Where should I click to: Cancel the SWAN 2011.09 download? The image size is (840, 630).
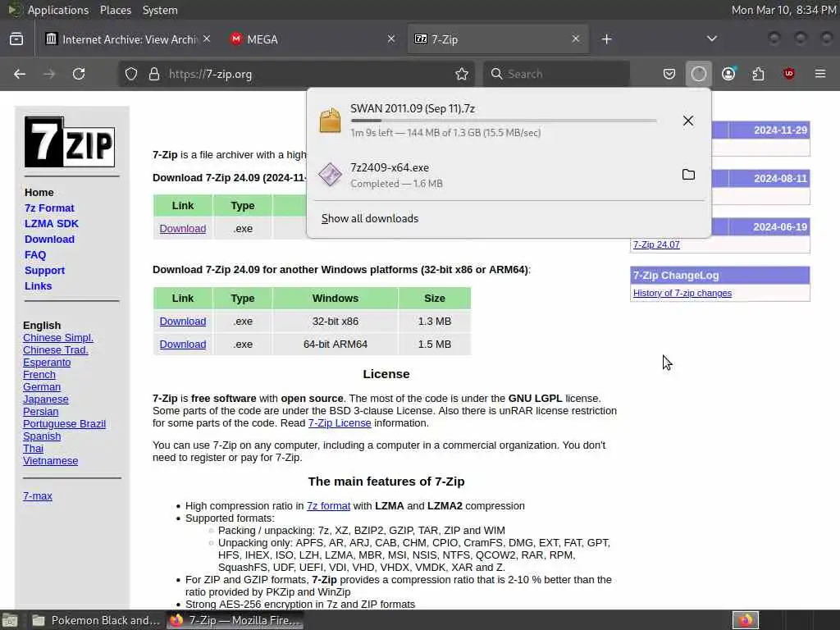tap(688, 121)
